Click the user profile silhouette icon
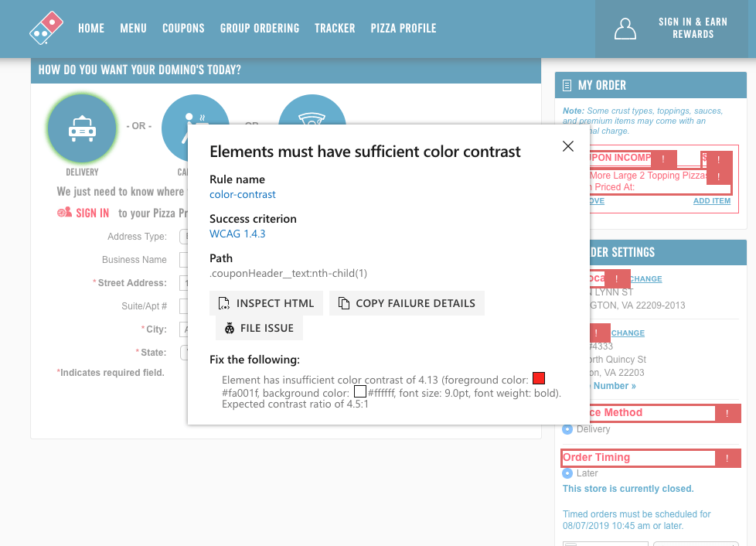756x546 pixels. click(625, 29)
